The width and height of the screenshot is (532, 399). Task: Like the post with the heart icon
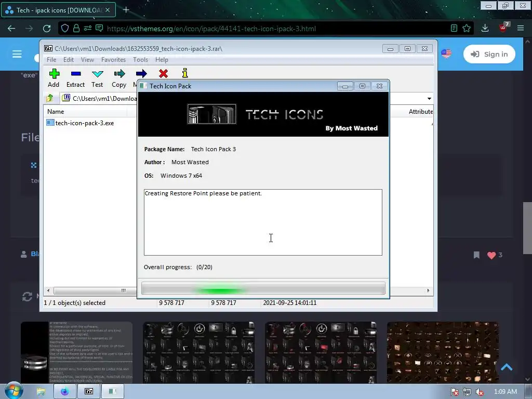point(491,255)
